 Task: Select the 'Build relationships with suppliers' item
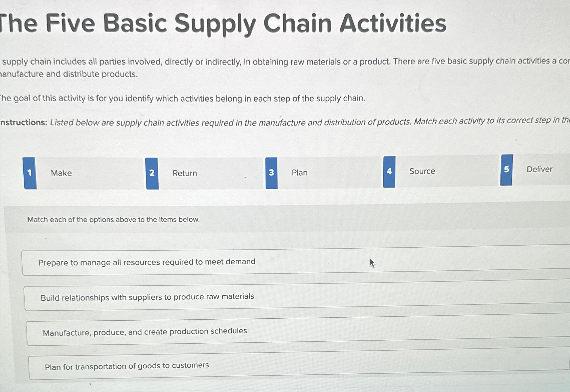[147, 297]
